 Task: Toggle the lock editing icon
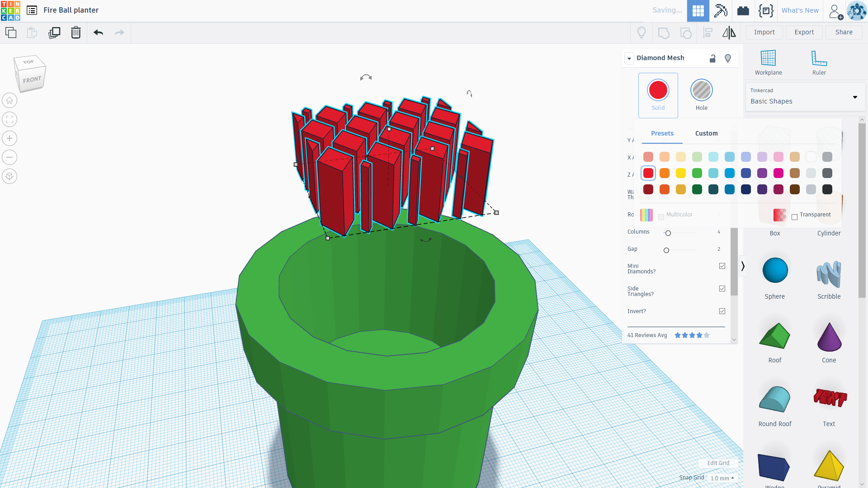tap(712, 58)
